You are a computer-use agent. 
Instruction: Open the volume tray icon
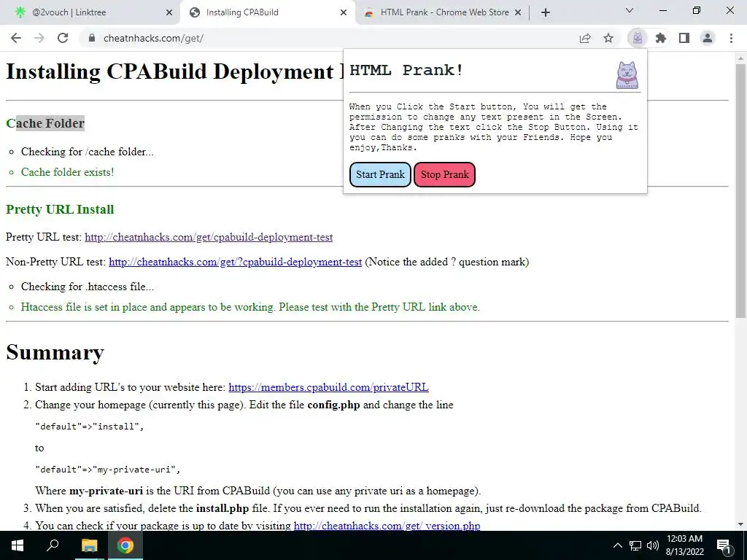click(x=653, y=545)
